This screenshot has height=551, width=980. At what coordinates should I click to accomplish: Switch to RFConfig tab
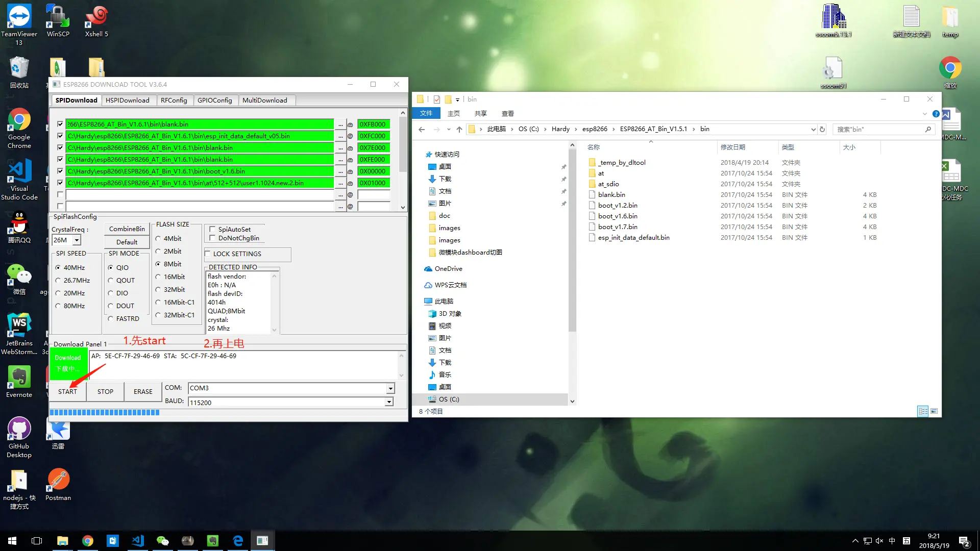[x=174, y=100]
